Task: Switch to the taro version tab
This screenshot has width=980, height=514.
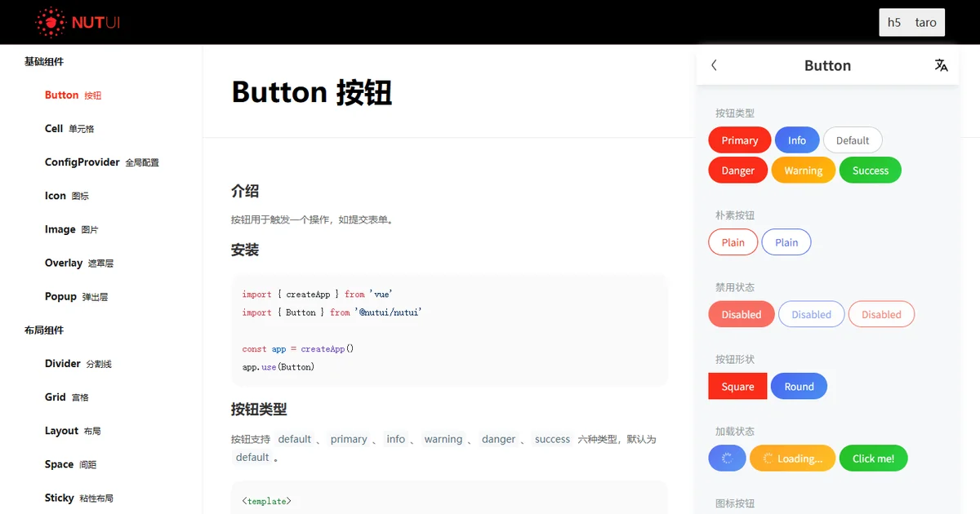Action: tap(926, 22)
